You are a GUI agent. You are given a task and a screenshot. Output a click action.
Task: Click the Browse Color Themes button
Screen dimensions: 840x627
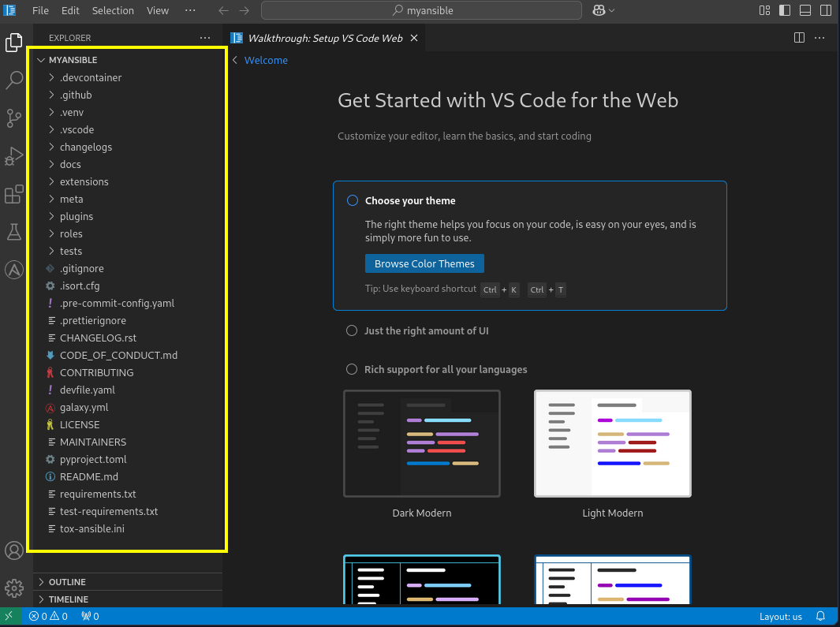point(424,263)
